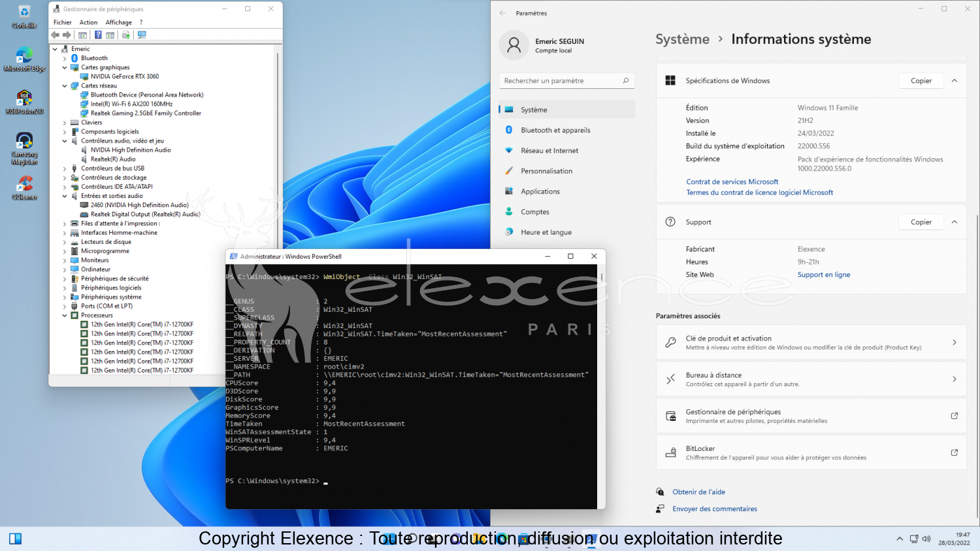Viewport: 980px width, 551px height.
Task: Select Bluetooth Device (Personal Area Network)
Action: [147, 95]
